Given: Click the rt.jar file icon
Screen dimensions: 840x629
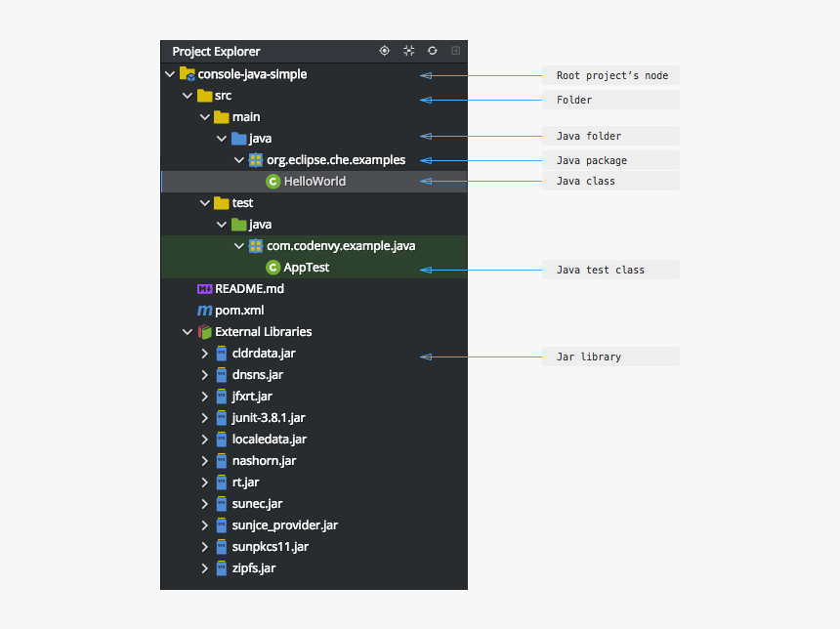Looking at the screenshot, I should coord(222,482).
